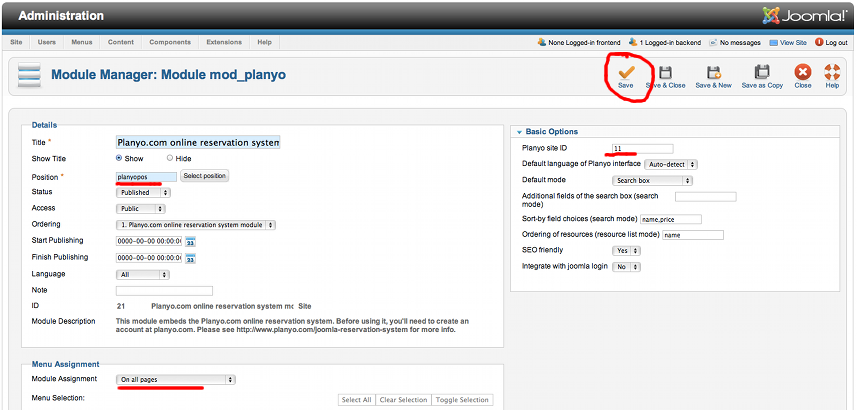Open the Default language Auto-detect dropdown
The height and width of the screenshot is (410, 857).
tap(671, 164)
